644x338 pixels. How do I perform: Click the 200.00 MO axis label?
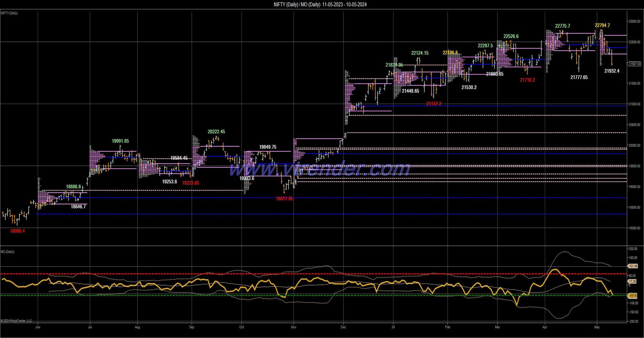click(633, 249)
